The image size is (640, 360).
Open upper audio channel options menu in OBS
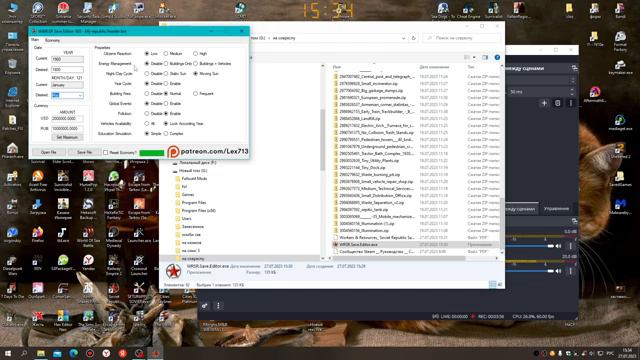click(571, 246)
